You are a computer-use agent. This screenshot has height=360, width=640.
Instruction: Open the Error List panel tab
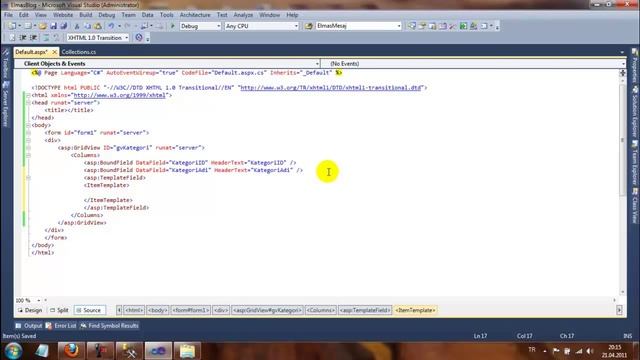coord(61,326)
